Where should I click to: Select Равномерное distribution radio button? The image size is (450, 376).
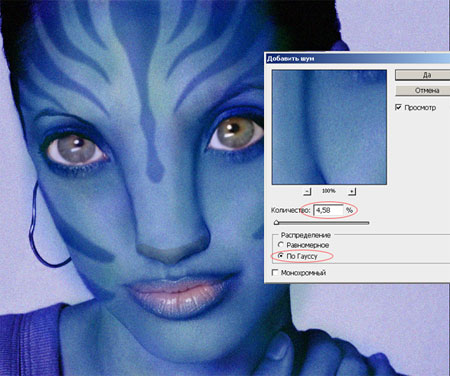pos(281,245)
